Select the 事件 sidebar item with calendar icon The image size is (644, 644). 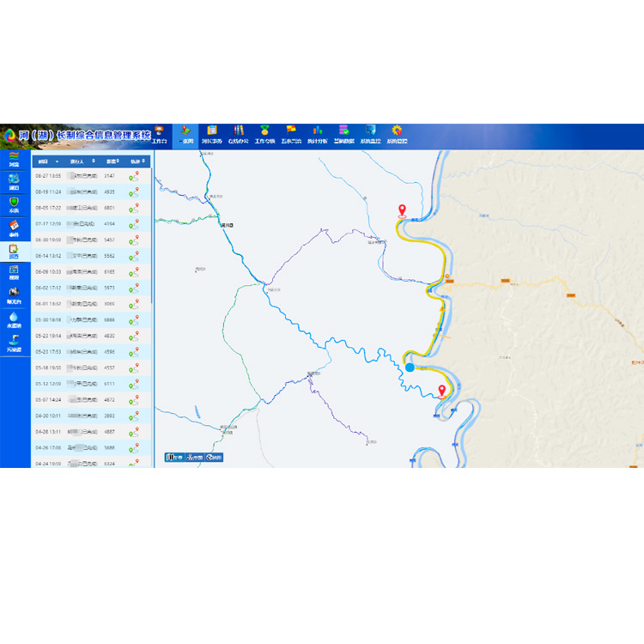point(15,228)
